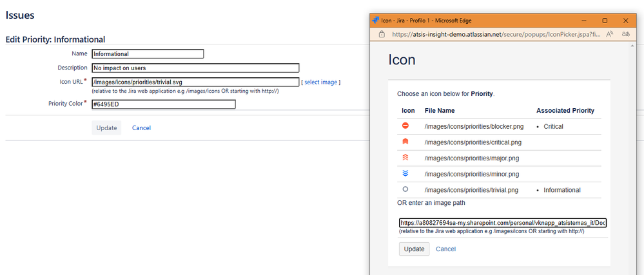
Task: Click the file name /images/icons/priorities/minor.png
Action: 471,174
